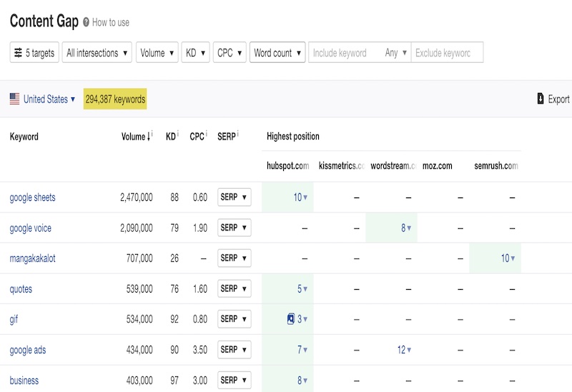Open the google ads keyword link
The image size is (572, 392).
coord(28,350)
